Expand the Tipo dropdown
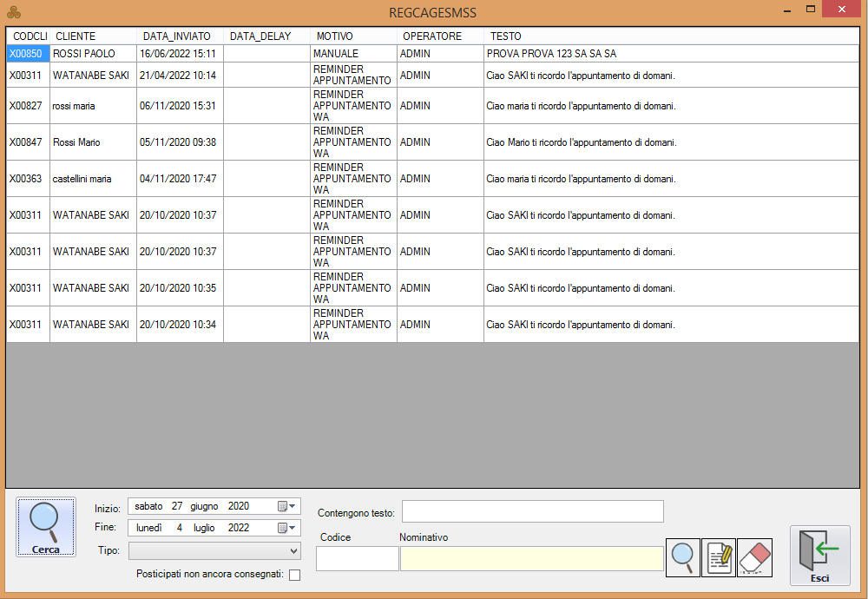868x599 pixels. coord(293,550)
